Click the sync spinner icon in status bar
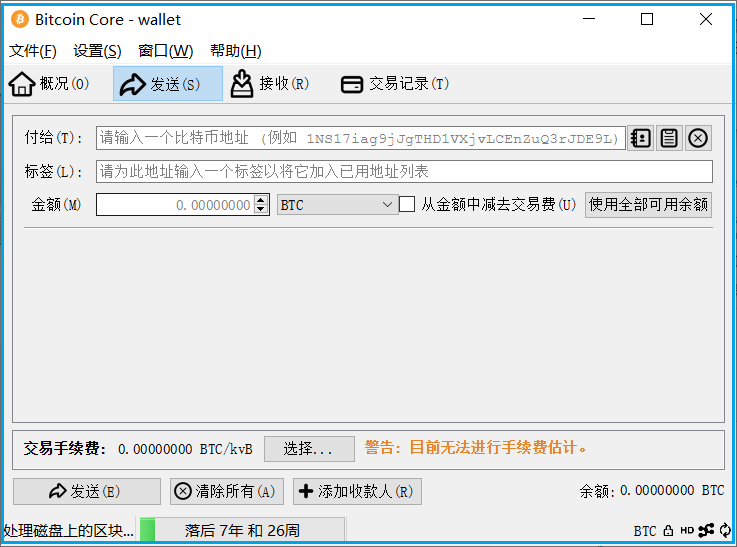Image resolution: width=737 pixels, height=547 pixels. tap(725, 531)
